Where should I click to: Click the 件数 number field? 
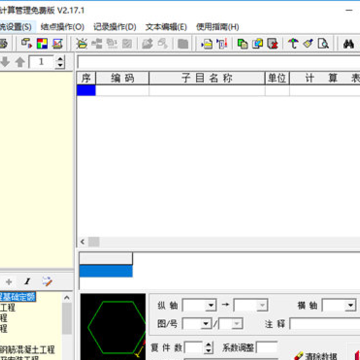coord(193,348)
